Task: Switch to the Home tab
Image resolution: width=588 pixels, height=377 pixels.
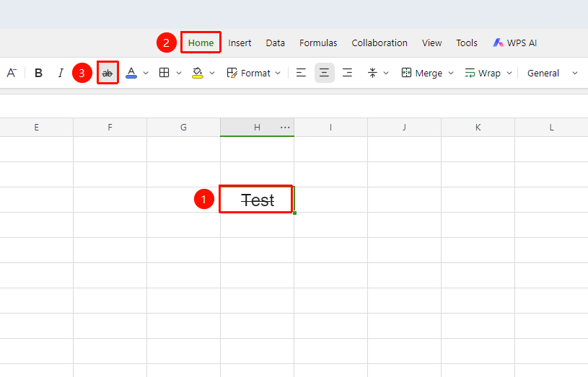Action: point(201,43)
